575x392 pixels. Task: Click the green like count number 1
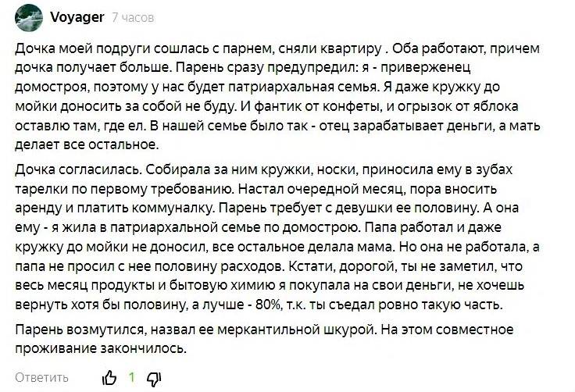pos(132,377)
